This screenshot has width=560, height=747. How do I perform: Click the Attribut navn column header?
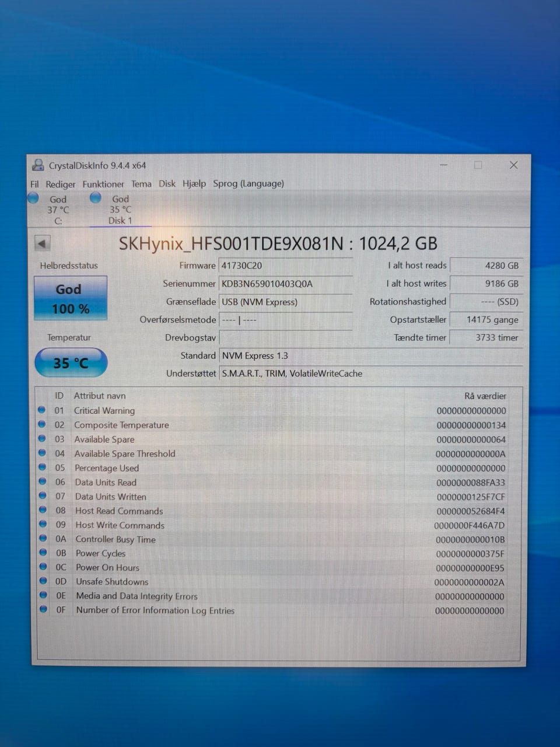click(100, 396)
